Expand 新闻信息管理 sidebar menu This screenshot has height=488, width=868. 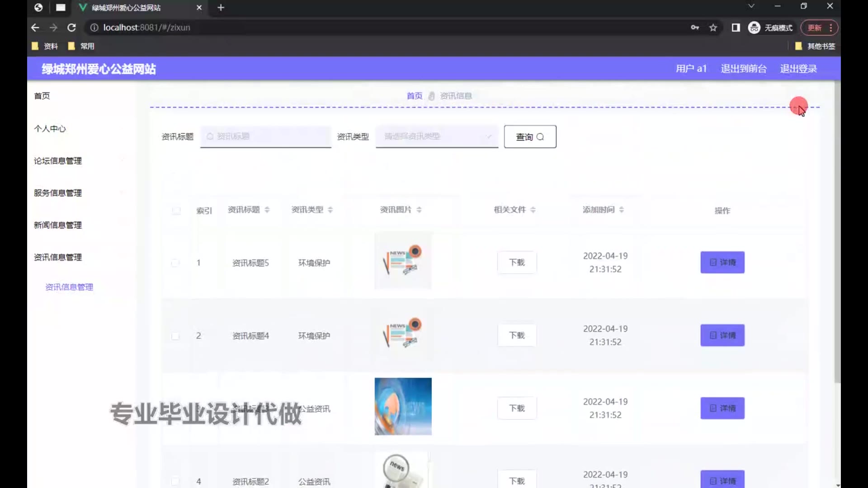(58, 225)
